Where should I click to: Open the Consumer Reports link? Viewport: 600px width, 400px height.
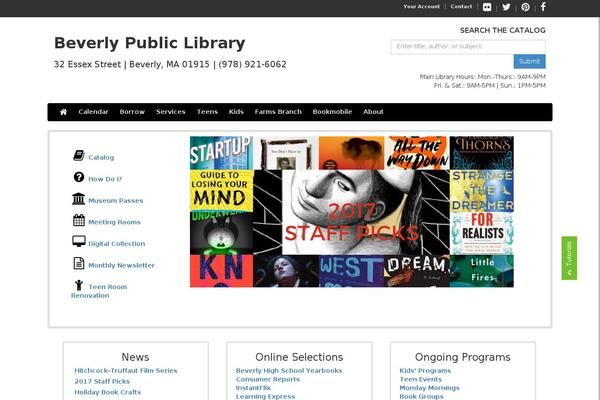[x=268, y=379]
